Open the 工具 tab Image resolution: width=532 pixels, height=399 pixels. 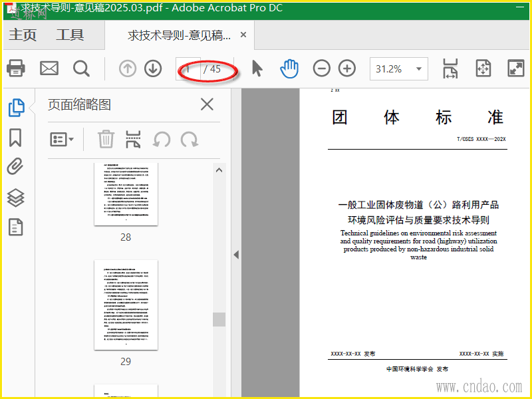[70, 35]
